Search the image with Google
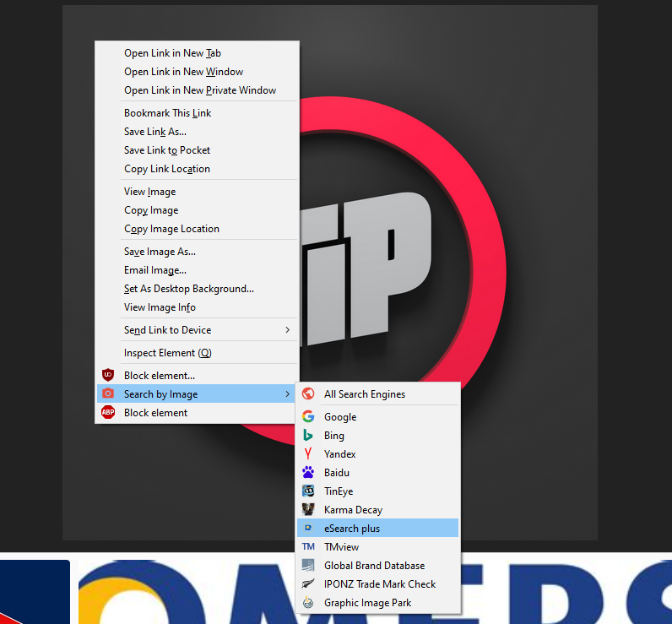This screenshot has height=624, width=672. [377, 416]
